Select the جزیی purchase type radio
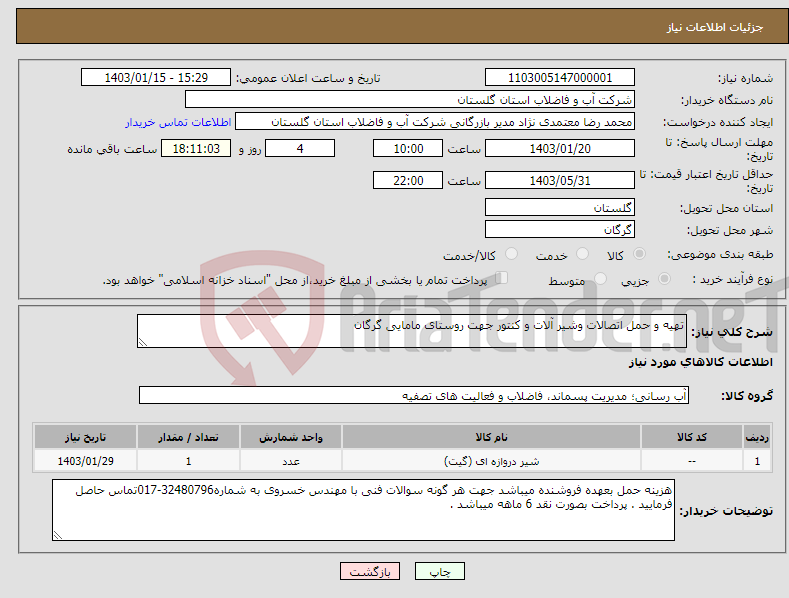The width and height of the screenshot is (789, 598). click(x=664, y=279)
